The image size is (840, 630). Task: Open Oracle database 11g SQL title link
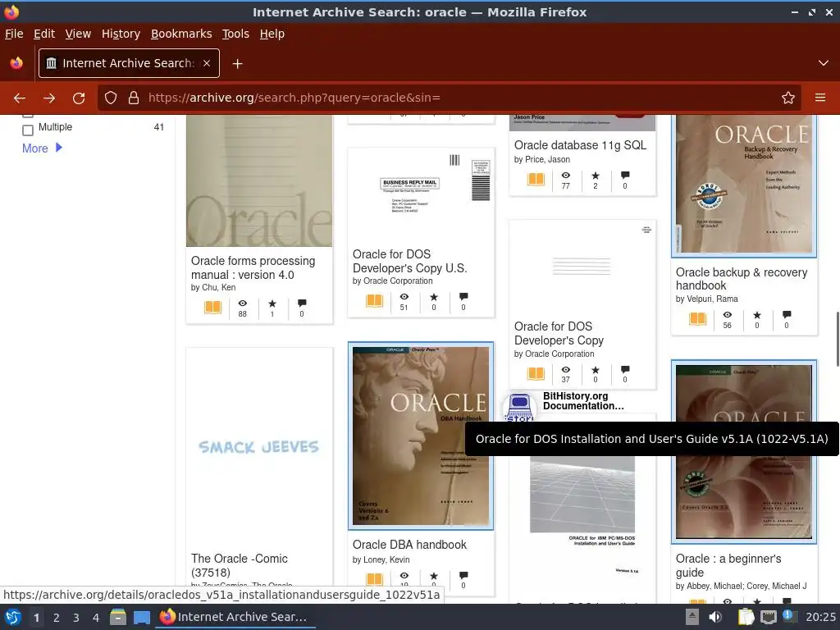tap(580, 145)
